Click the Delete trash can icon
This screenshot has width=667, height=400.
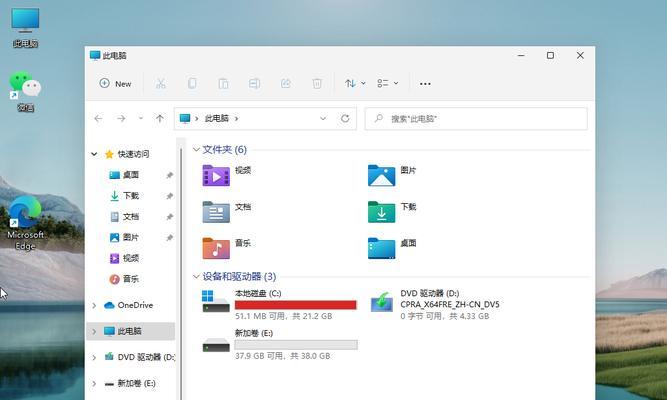coord(317,83)
